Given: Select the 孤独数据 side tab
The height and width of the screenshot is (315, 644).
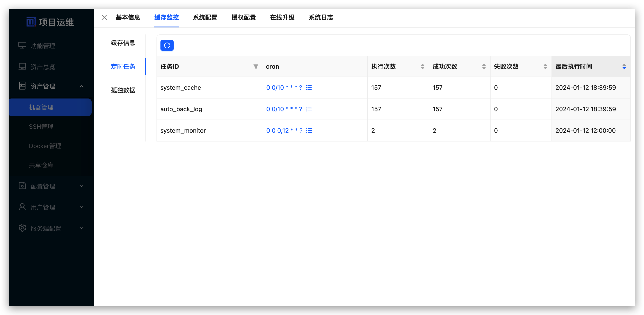Looking at the screenshot, I should click(123, 90).
